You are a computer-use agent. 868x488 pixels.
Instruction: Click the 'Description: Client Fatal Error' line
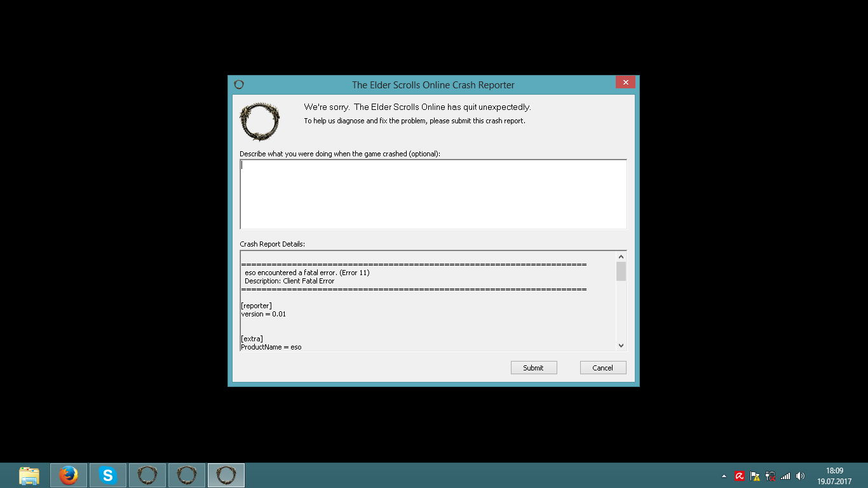pyautogui.click(x=289, y=281)
